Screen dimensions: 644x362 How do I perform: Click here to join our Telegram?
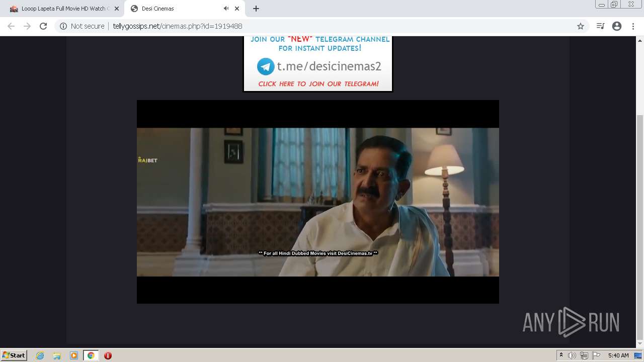tap(318, 84)
